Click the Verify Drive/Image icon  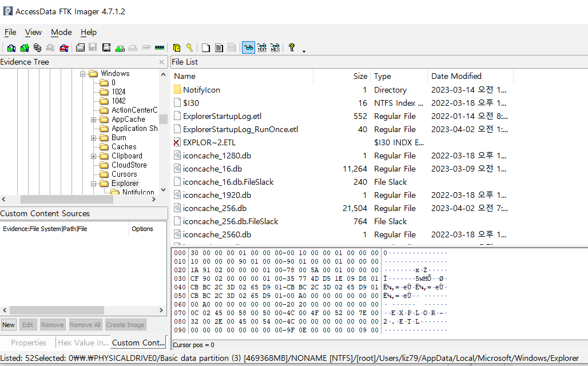146,47
